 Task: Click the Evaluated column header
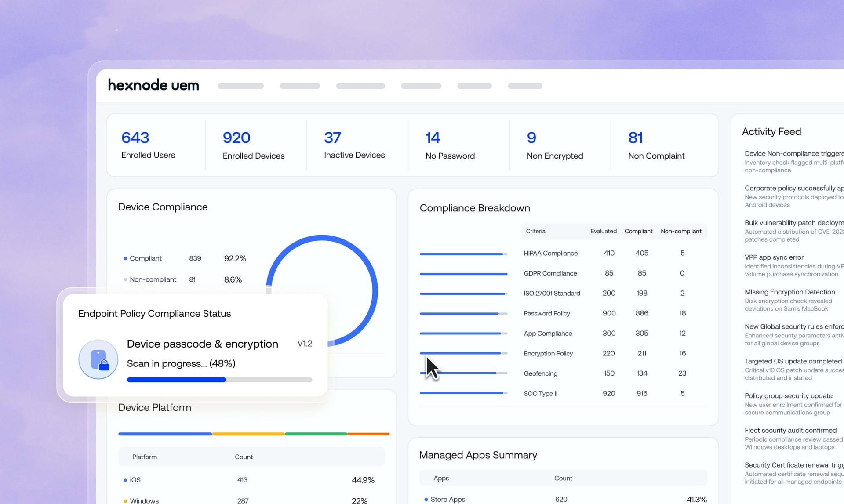pos(604,231)
